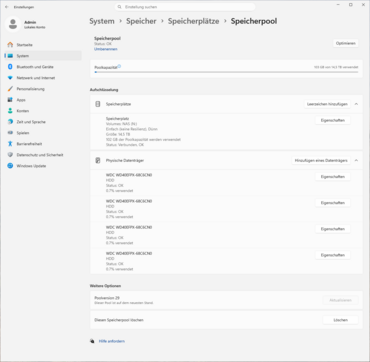Viewport: 370px width, 362px height.
Task: Click the Poolversion 29 text
Action: [107, 298]
